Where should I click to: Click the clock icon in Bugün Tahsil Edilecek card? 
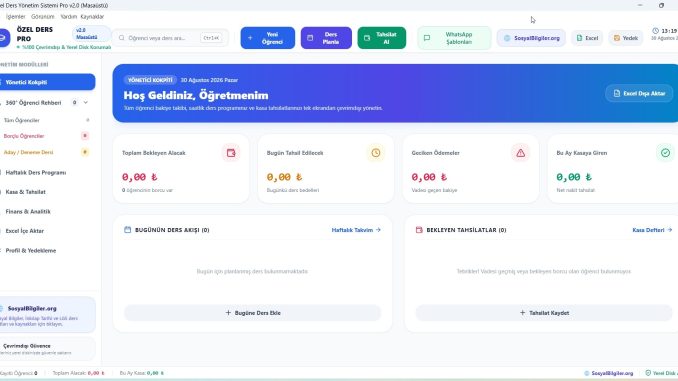pyautogui.click(x=376, y=153)
